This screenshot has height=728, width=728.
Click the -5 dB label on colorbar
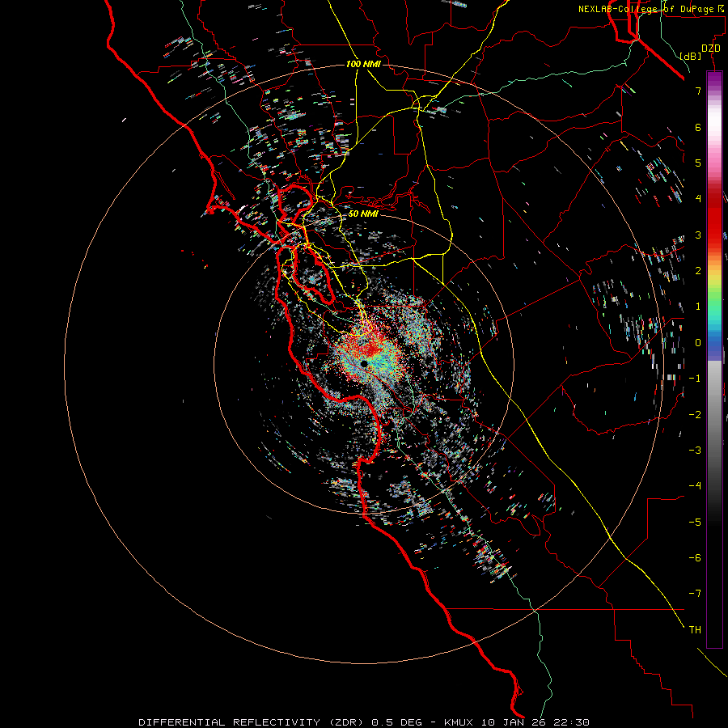coord(695,522)
